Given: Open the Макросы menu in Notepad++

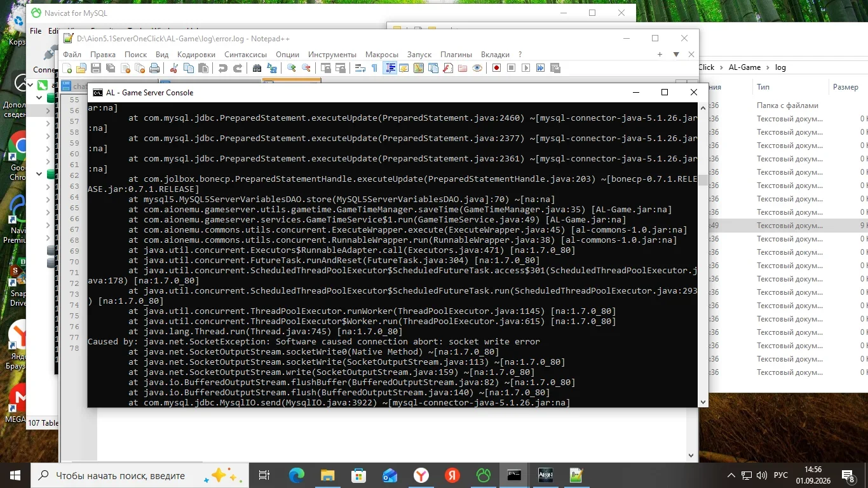Looking at the screenshot, I should (x=382, y=55).
